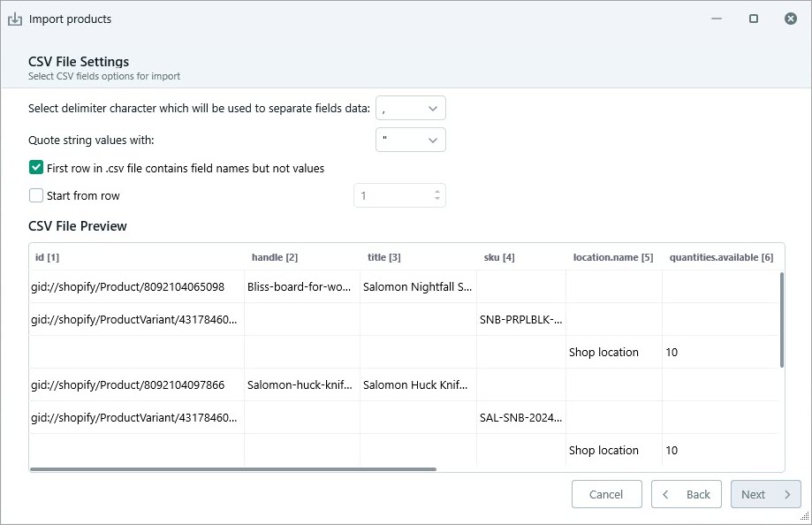The image size is (812, 525).
Task: Disable the first row contains field names checkbox
Action: [36, 168]
